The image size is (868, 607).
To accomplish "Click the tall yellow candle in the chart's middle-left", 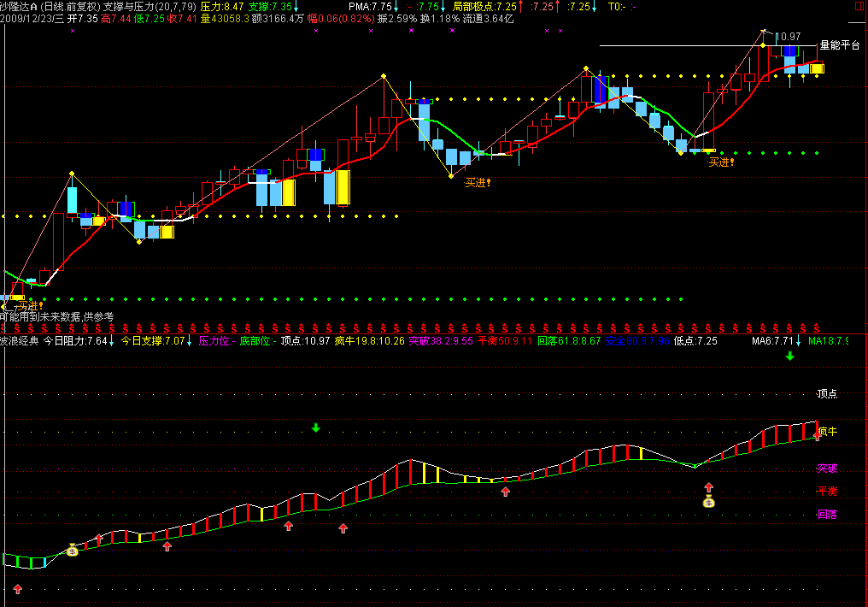I will 343,187.
